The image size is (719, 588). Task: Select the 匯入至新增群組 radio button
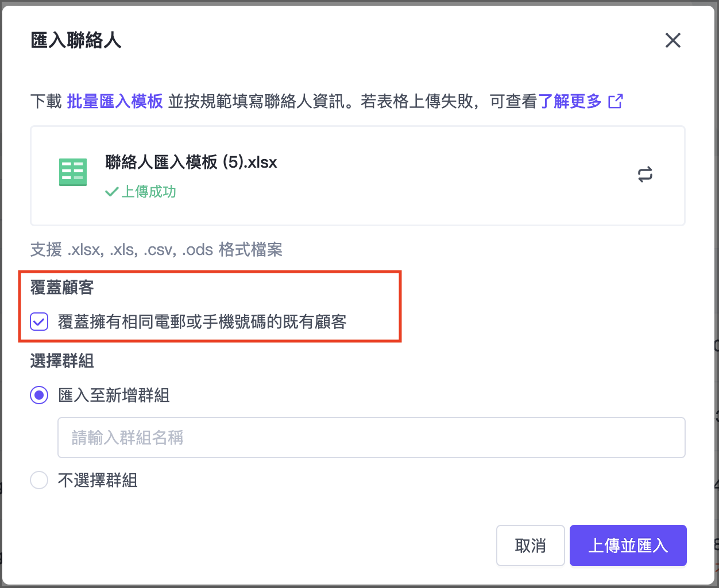point(39,395)
